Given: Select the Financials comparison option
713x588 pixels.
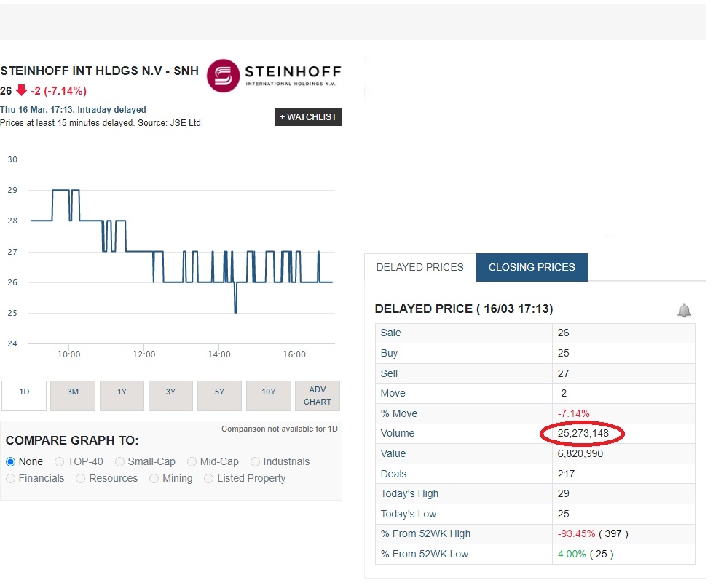Looking at the screenshot, I should click(9, 479).
